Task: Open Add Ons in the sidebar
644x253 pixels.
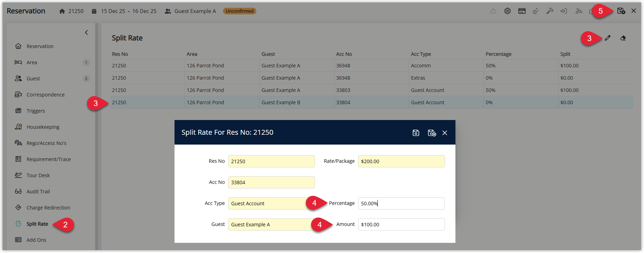Action: pyautogui.click(x=36, y=240)
